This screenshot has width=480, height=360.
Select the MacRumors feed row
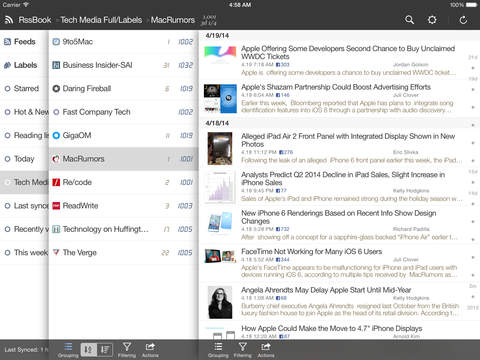[123, 159]
